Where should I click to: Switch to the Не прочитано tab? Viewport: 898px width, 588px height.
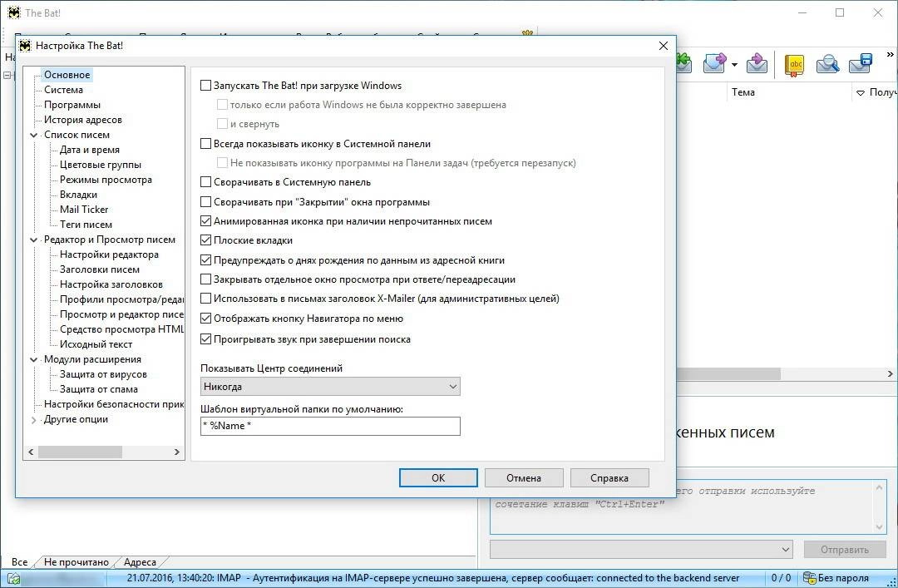(76, 562)
